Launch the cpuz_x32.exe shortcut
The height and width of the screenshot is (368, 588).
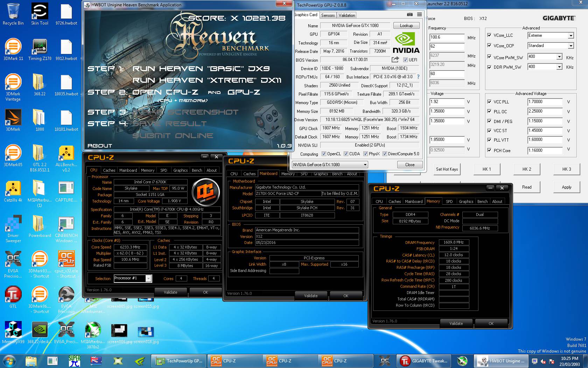[x=66, y=264]
